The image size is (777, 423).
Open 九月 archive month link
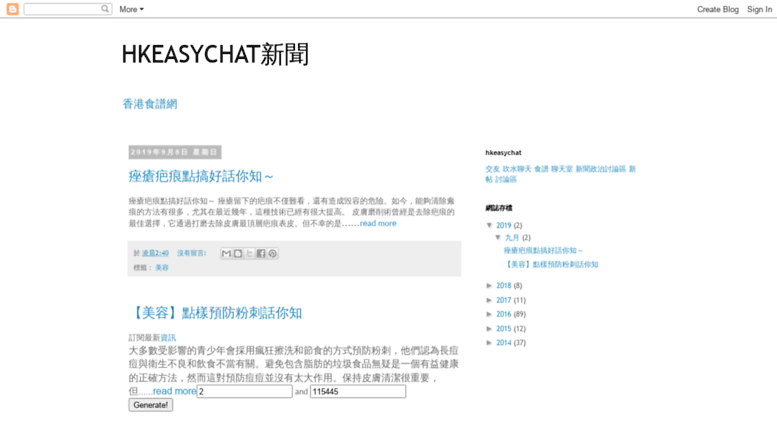pos(512,238)
